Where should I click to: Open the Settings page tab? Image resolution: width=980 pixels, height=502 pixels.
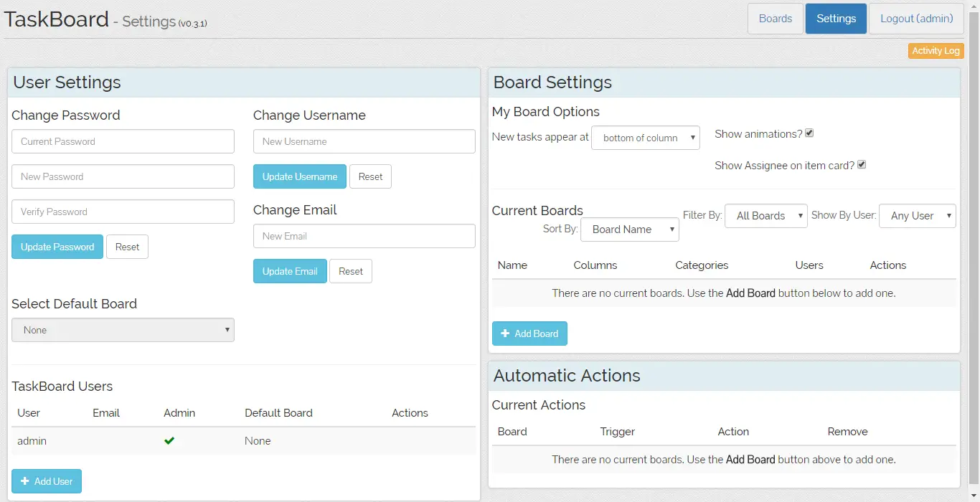click(836, 19)
